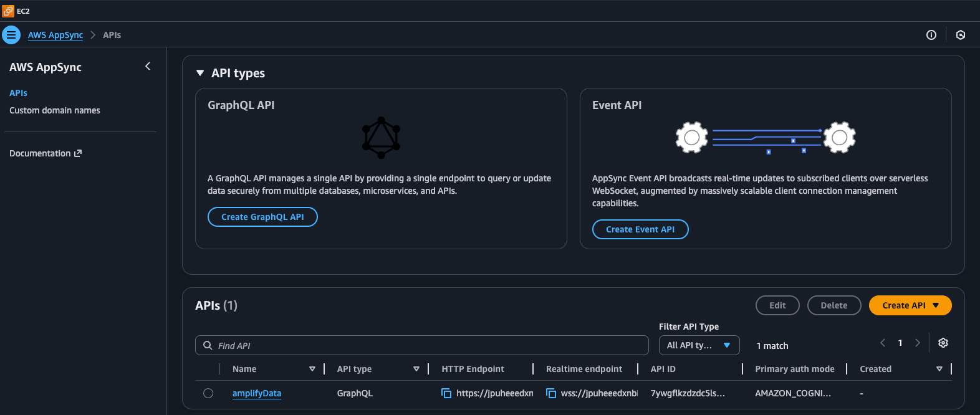Copy the HTTP endpoint URL
Image resolution: width=980 pixels, height=415 pixels.
coord(446,393)
